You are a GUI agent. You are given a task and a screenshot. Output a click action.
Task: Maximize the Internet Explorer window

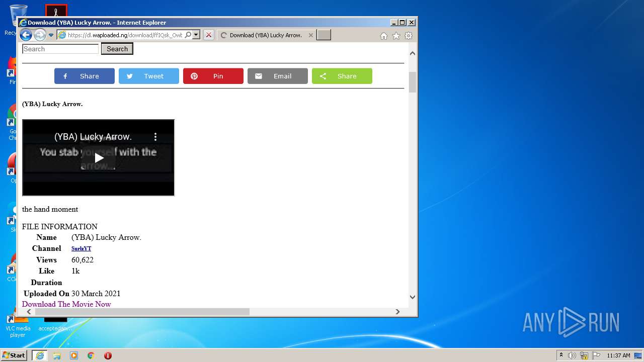click(402, 23)
